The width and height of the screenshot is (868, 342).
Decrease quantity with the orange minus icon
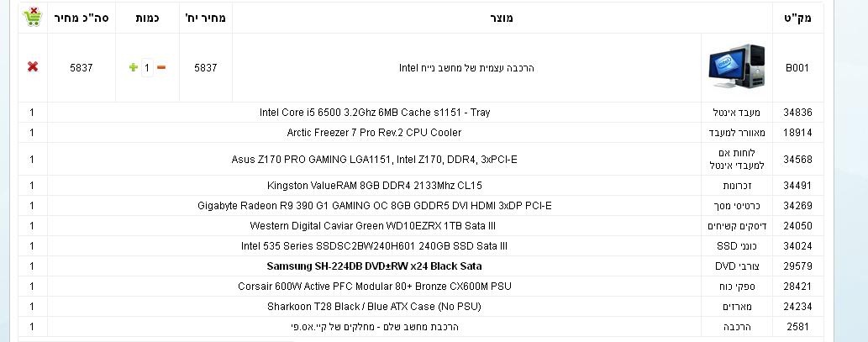point(161,67)
